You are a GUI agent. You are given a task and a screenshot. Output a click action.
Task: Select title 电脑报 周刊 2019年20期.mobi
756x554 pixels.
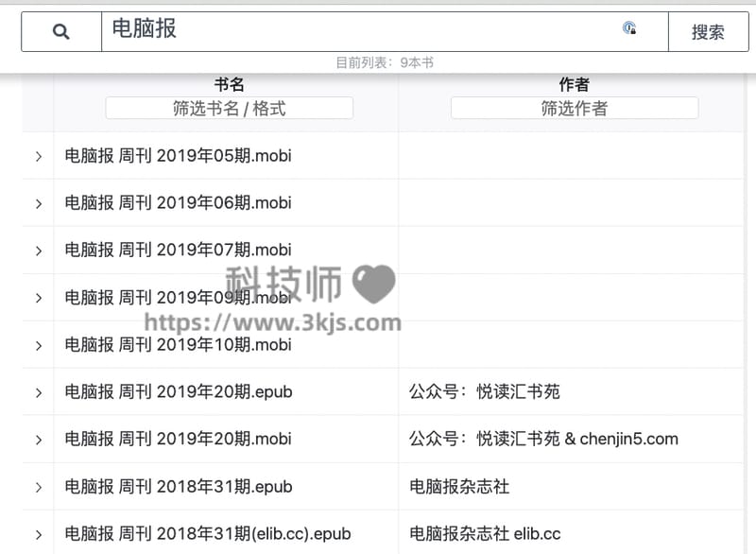click(178, 440)
